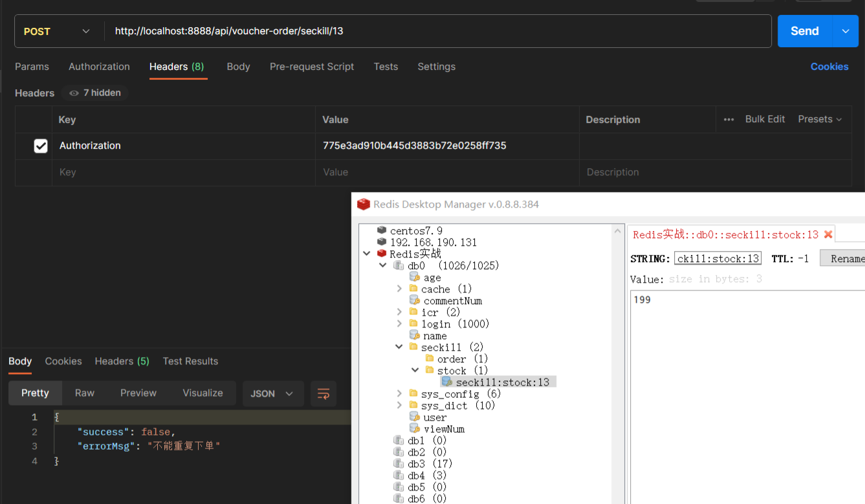Switch to the Tests tab

[386, 67]
